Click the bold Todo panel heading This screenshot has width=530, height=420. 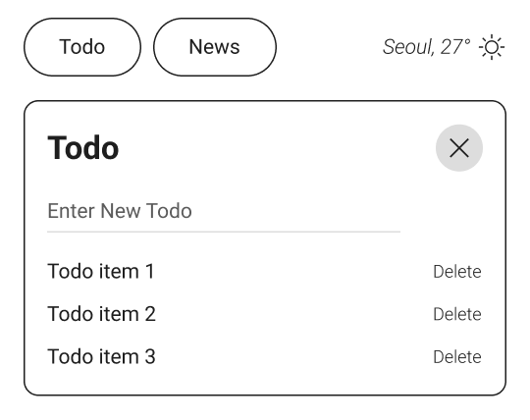(x=83, y=147)
